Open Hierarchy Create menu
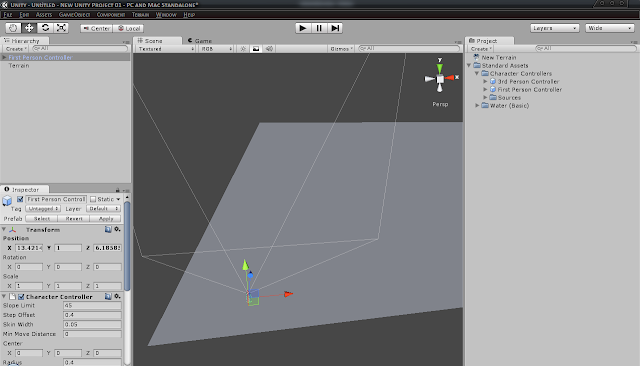The image size is (640, 366). (x=15, y=49)
